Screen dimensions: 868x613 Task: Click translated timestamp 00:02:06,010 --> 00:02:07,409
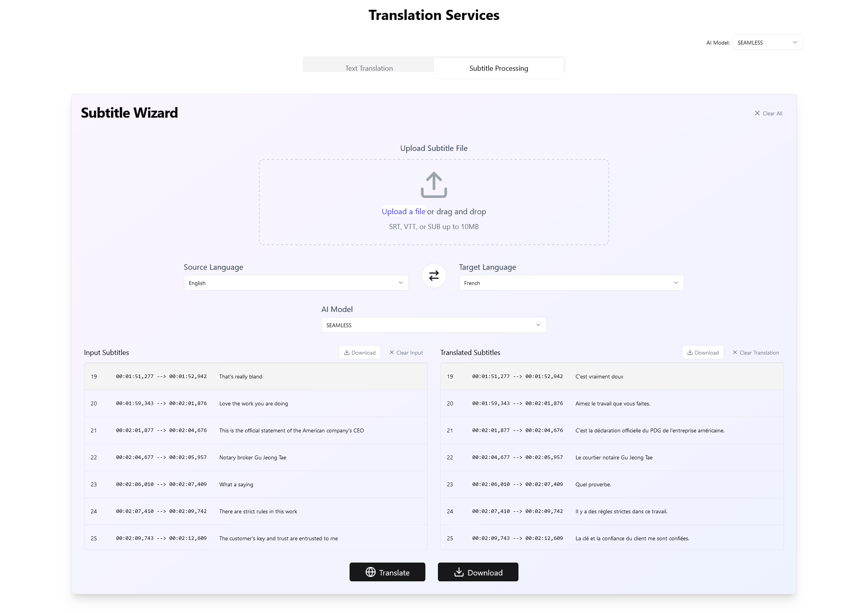[x=517, y=484]
